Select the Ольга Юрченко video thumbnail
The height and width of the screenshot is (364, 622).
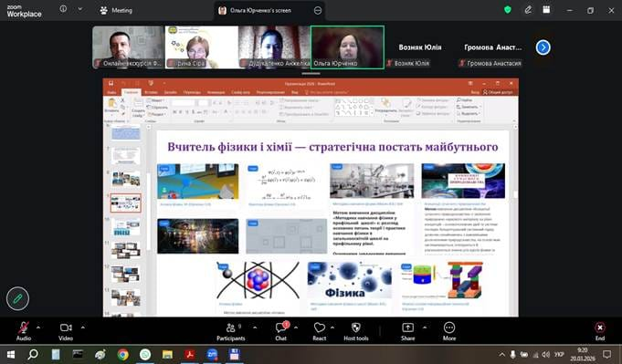[x=347, y=47]
